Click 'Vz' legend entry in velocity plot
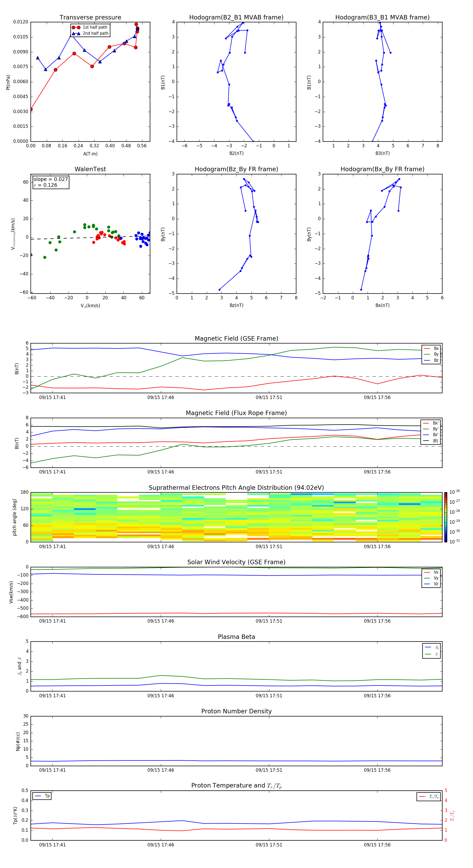Image resolution: width=473 pixels, height=868 pixels. tap(431, 584)
